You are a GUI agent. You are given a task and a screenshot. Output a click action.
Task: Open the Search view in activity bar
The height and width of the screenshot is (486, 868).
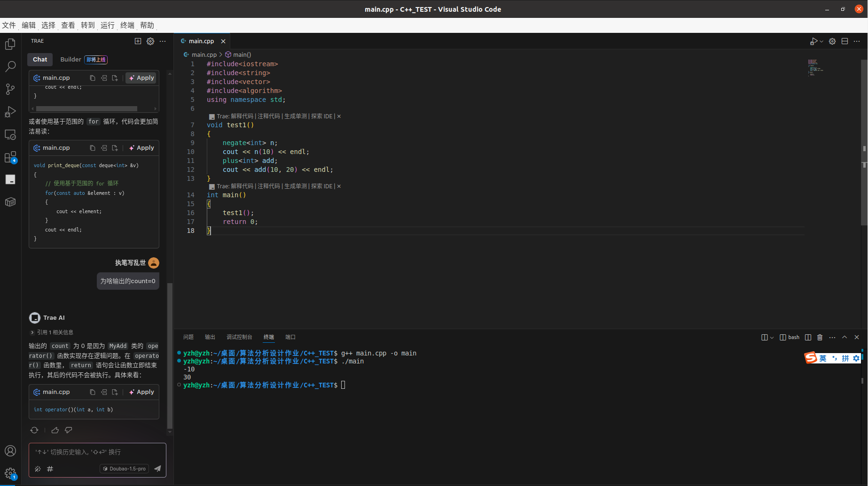pos(10,67)
